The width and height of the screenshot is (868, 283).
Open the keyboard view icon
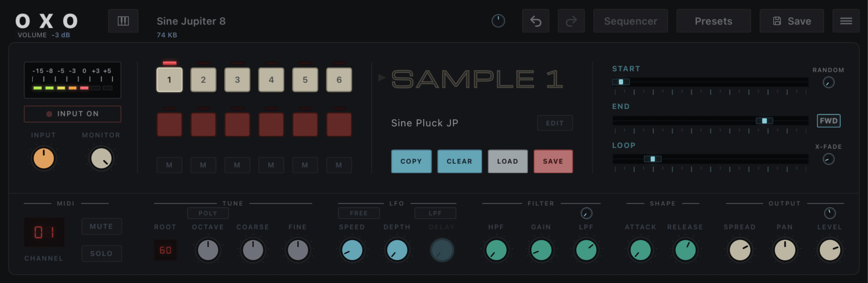123,21
